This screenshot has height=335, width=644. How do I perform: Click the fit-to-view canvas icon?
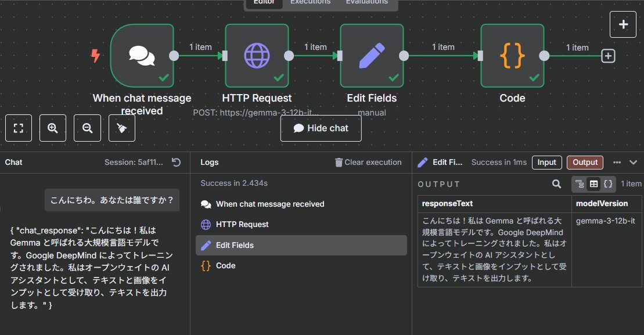coord(19,128)
